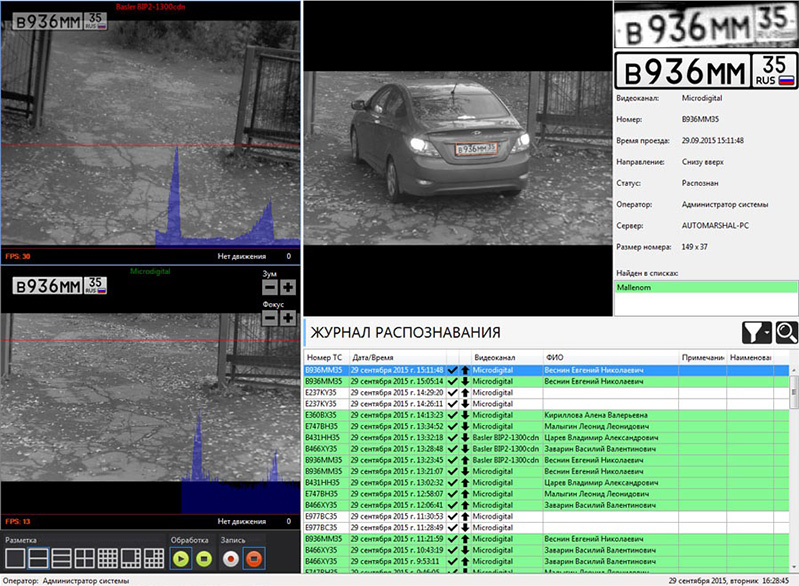Select the single-view layout icon
Screen dimensions: 799x586
17,558
